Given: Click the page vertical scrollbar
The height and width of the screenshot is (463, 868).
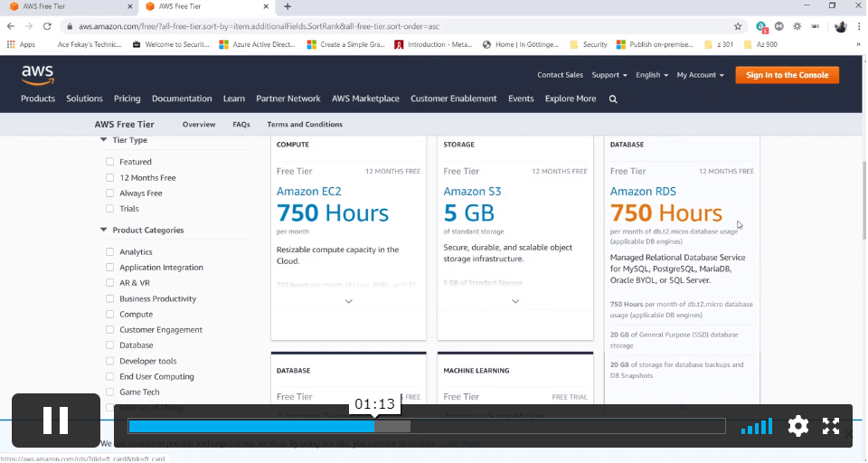Looking at the screenshot, I should point(864,201).
